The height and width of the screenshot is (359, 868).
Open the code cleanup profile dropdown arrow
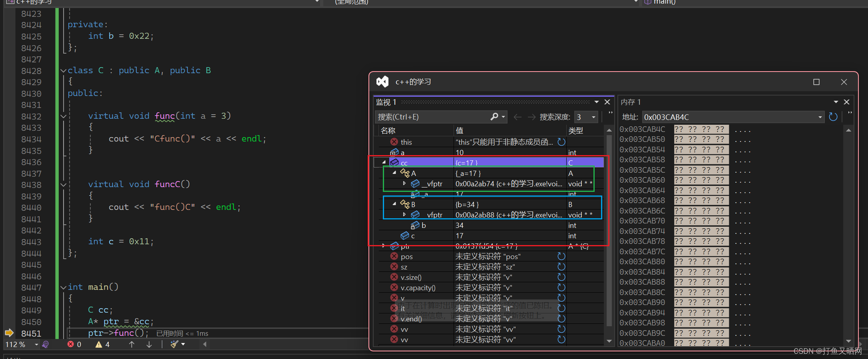pos(183,344)
